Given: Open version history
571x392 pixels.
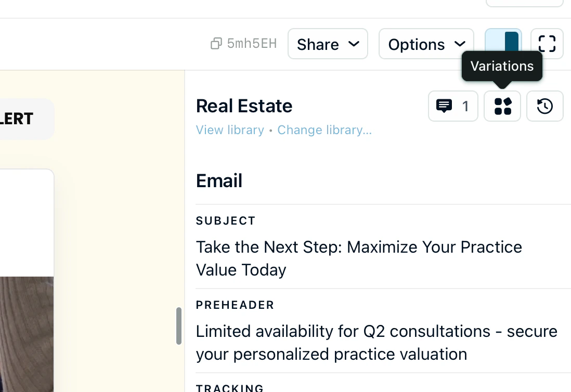Looking at the screenshot, I should tap(544, 106).
